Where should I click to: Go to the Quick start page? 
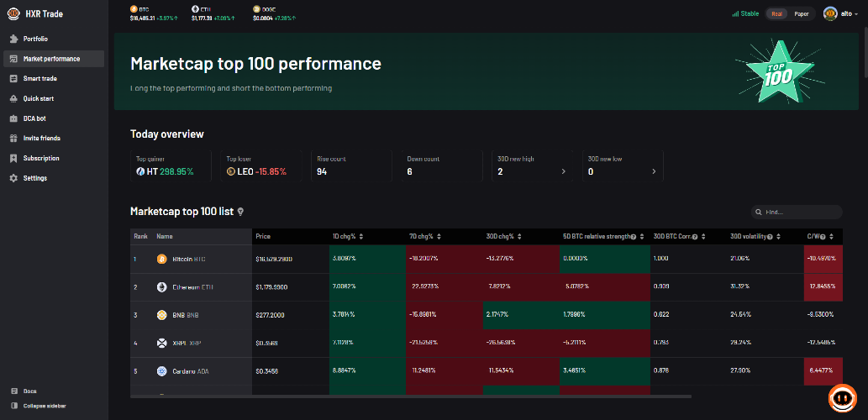(x=54, y=98)
